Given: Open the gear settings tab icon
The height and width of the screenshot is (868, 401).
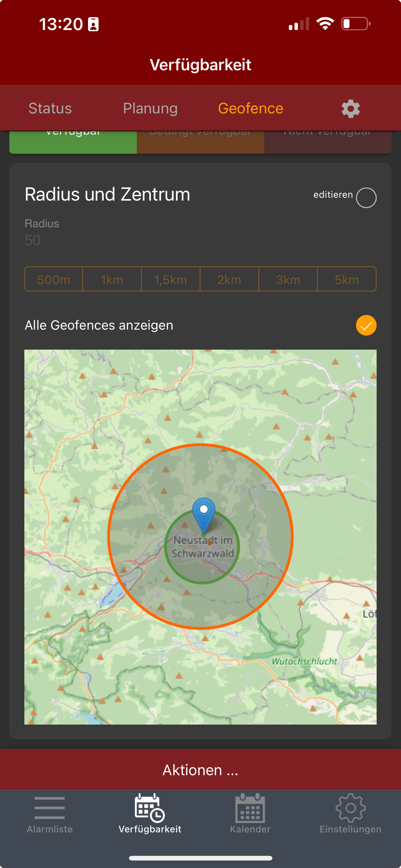Looking at the screenshot, I should coord(350,108).
